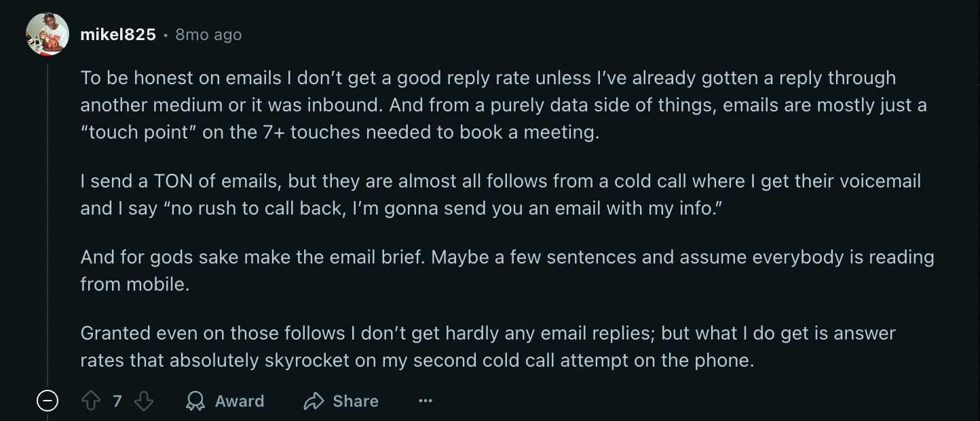Expand the comment using the minus button
This screenshot has height=421, width=980.
(x=47, y=401)
